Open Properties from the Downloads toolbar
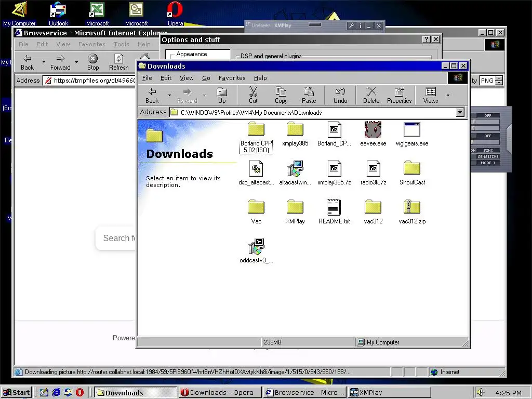 click(x=399, y=96)
